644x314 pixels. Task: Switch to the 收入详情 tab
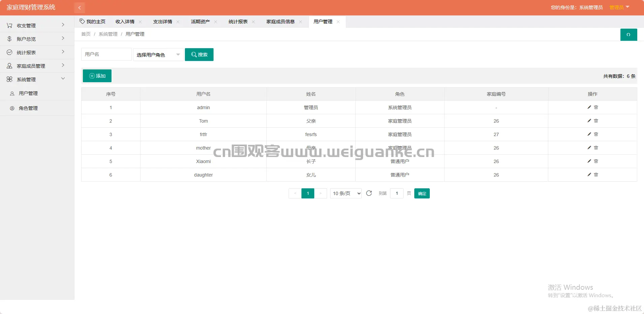125,22
